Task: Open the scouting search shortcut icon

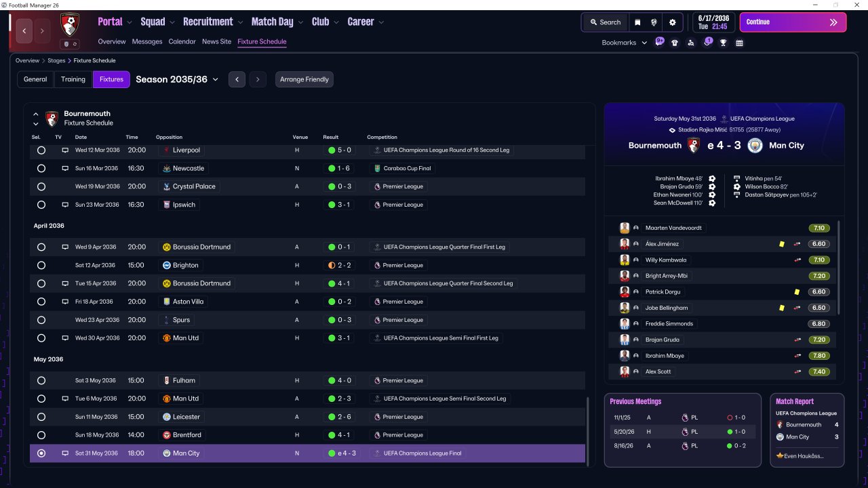Action: click(691, 43)
